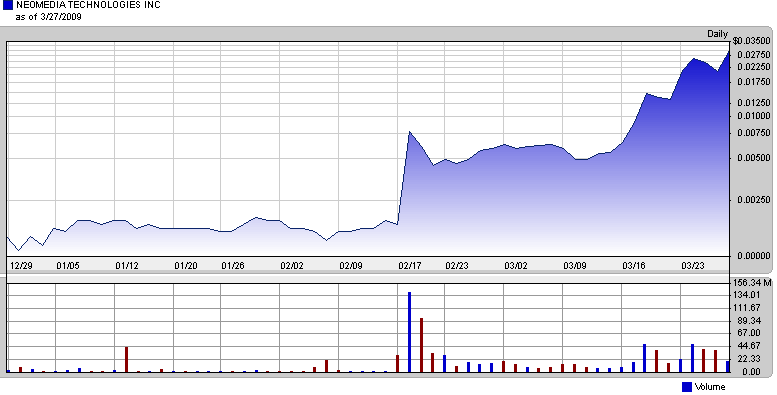Click the 22.33 volume axis label
Viewport: 777px width, 395px height.
point(749,359)
